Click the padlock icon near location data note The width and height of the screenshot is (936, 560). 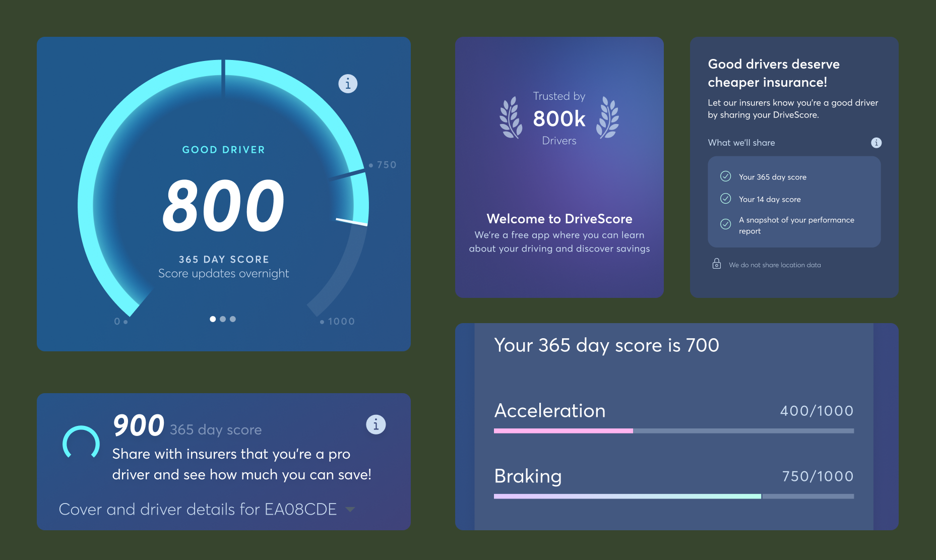(x=717, y=264)
